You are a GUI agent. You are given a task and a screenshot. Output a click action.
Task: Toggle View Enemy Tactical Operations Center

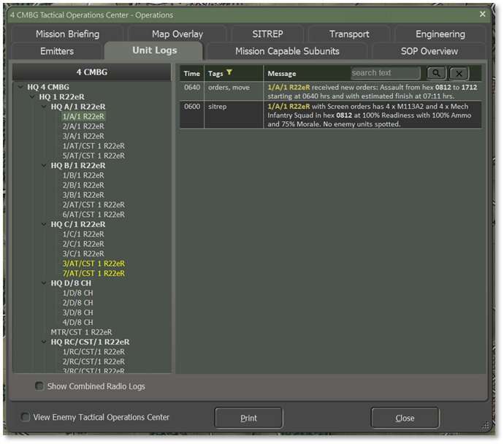pyautogui.click(x=26, y=418)
